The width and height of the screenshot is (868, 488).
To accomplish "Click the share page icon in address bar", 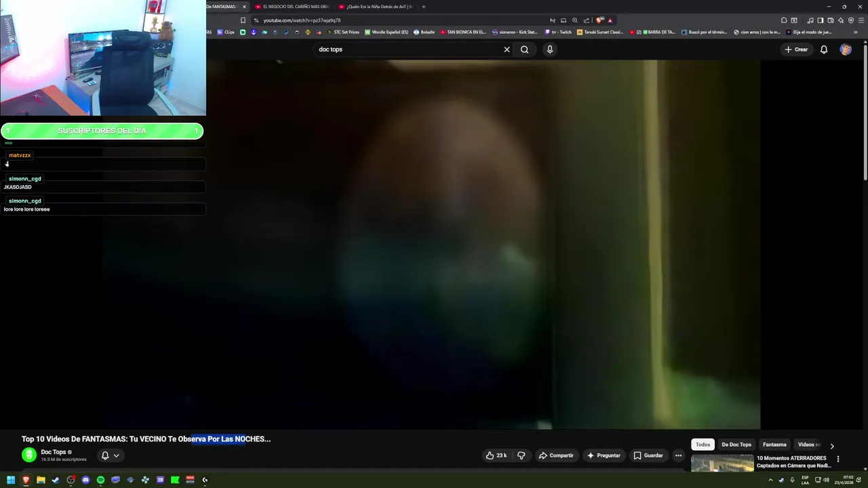I will 587,20.
